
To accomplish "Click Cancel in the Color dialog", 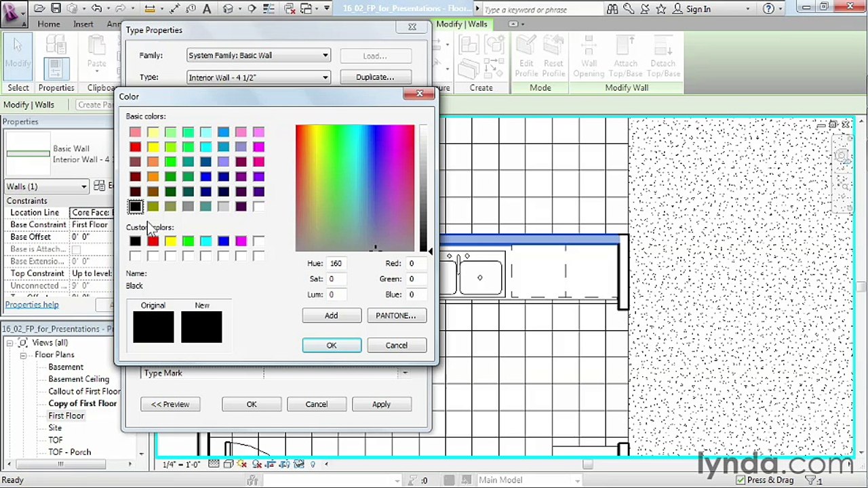I will pyautogui.click(x=397, y=345).
